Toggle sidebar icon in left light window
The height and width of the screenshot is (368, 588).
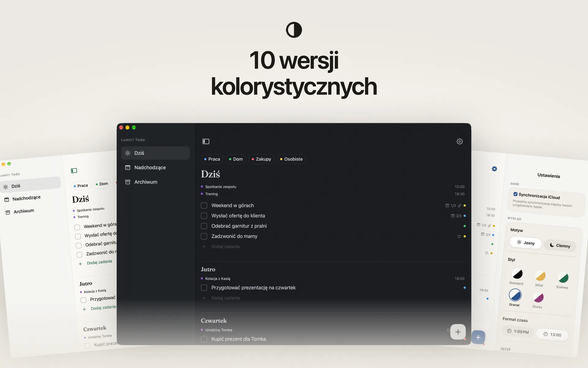[74, 171]
